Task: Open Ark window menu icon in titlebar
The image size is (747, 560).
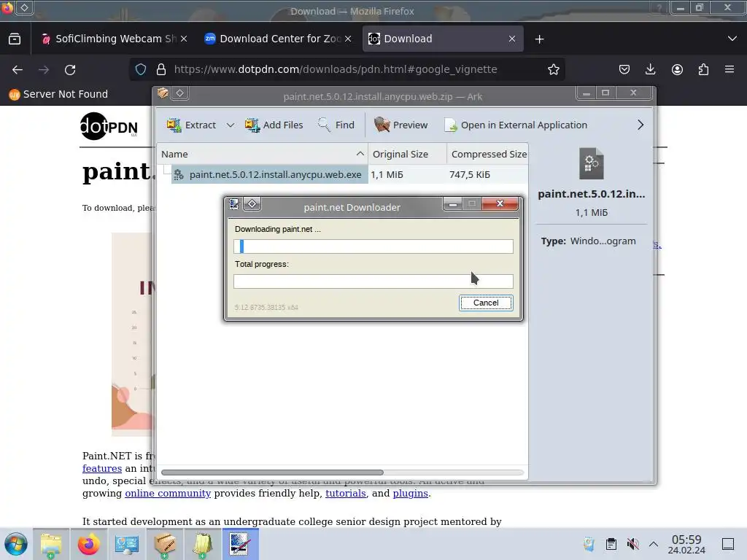Action: pyautogui.click(x=163, y=93)
